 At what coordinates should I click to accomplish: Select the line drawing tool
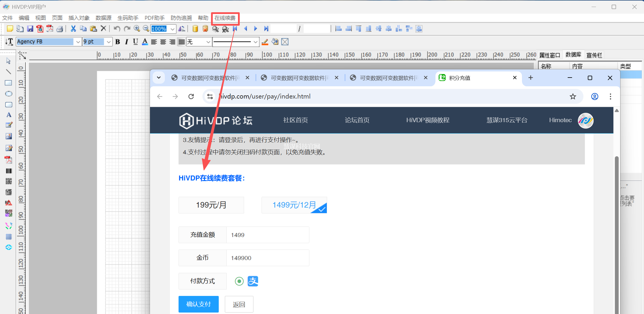tap(8, 72)
